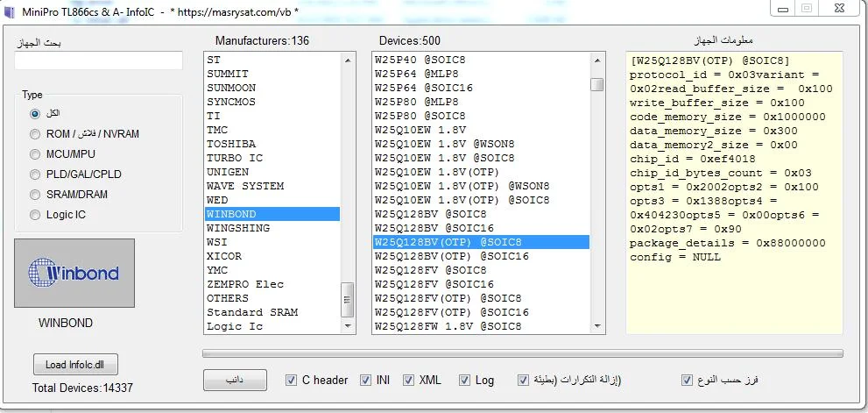868x413 pixels.
Task: Select the Logic IC radio button
Action: (35, 215)
